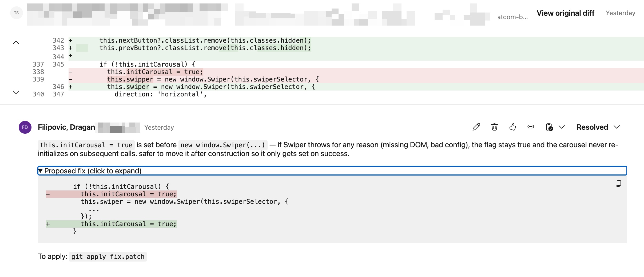The image size is (644, 277).
Task: Open Filipovic's FD avatar
Action: click(x=25, y=127)
